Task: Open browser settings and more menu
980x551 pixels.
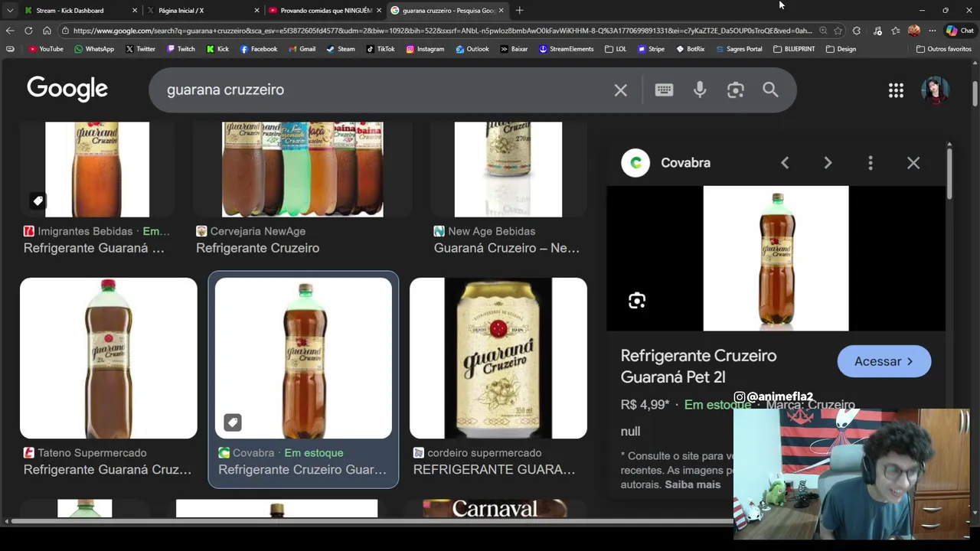Action: click(x=932, y=31)
